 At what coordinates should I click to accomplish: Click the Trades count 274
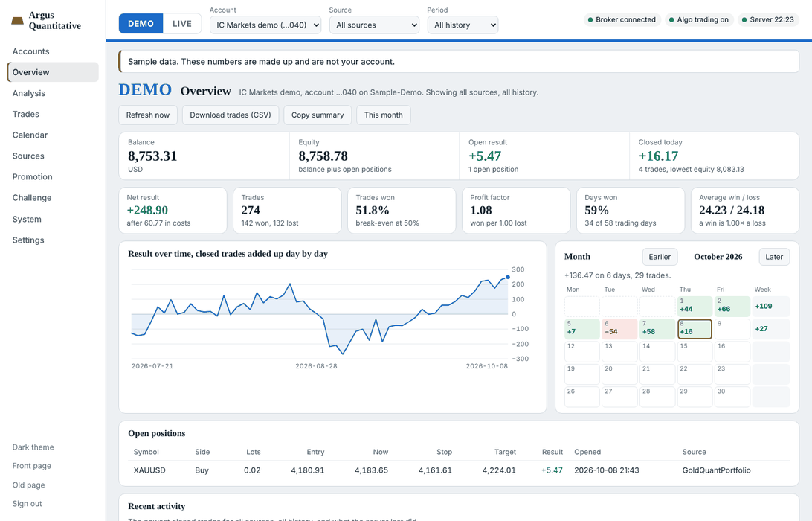[251, 211]
